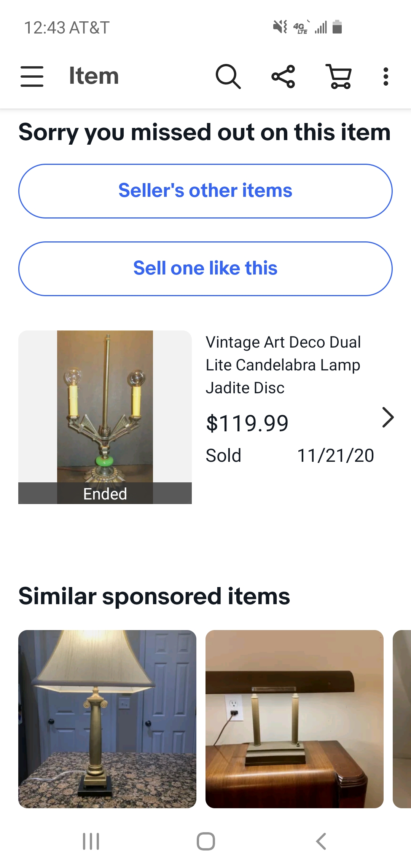Viewport: 411px width, 868px height.
Task: View sponsored brass desk lamp
Action: click(x=295, y=719)
